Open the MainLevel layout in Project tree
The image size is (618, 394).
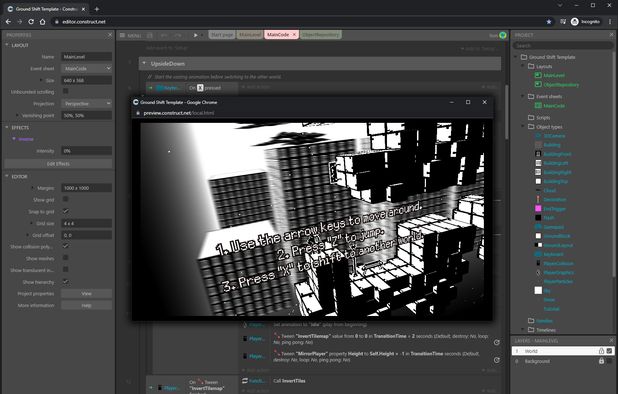[554, 75]
